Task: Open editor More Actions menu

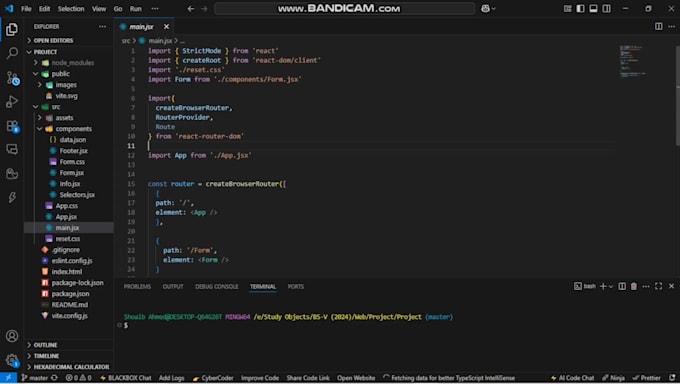Action: tap(671, 26)
